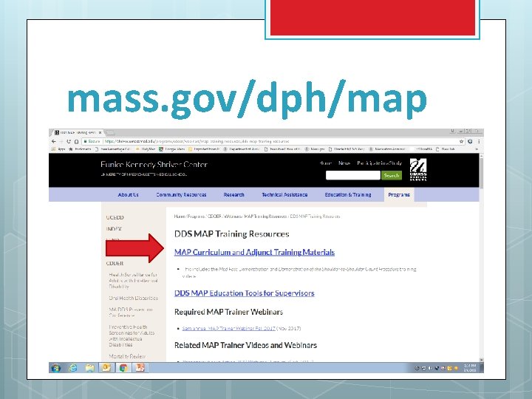Click the Eunice Kennedy Shriver Center title
532x399 pixels.
tap(154, 165)
